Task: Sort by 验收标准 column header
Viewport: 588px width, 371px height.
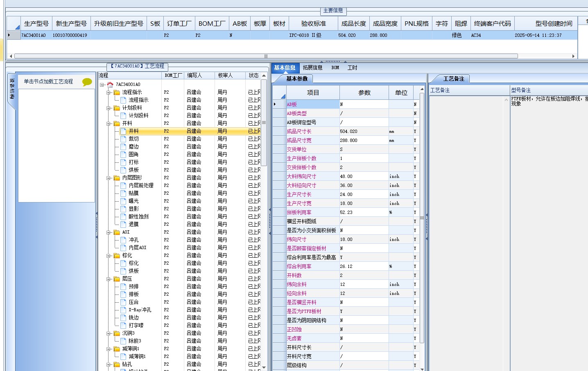Action: pyautogui.click(x=314, y=24)
